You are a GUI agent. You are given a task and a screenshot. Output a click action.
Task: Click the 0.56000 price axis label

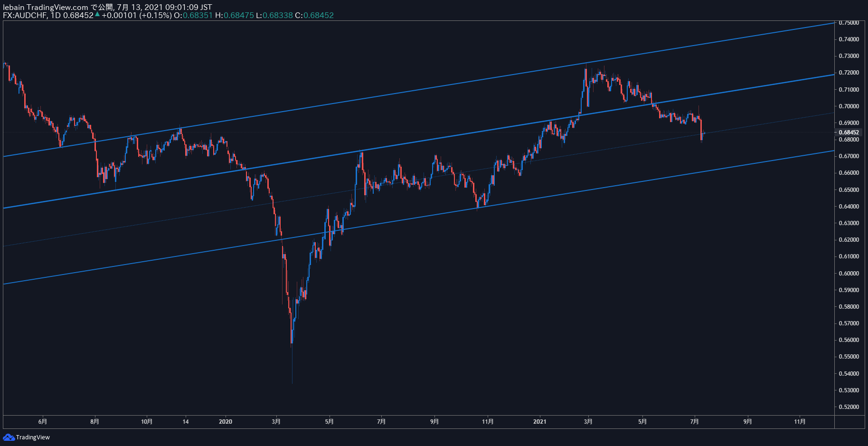pos(849,340)
